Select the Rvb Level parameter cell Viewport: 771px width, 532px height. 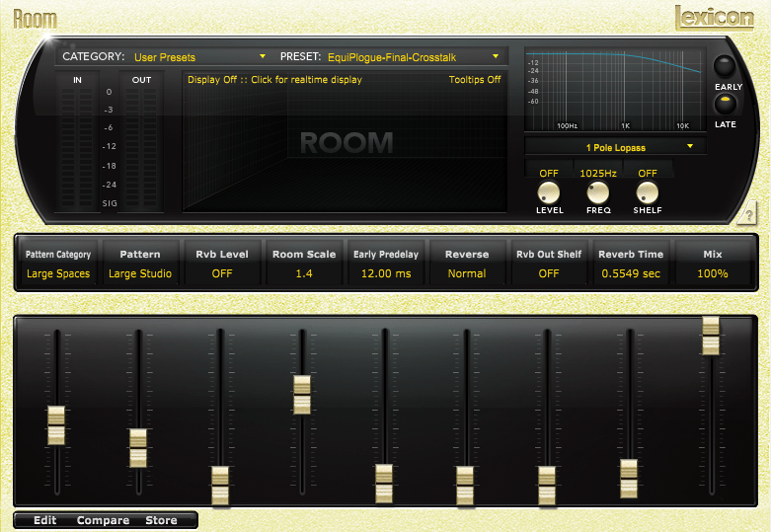click(222, 264)
